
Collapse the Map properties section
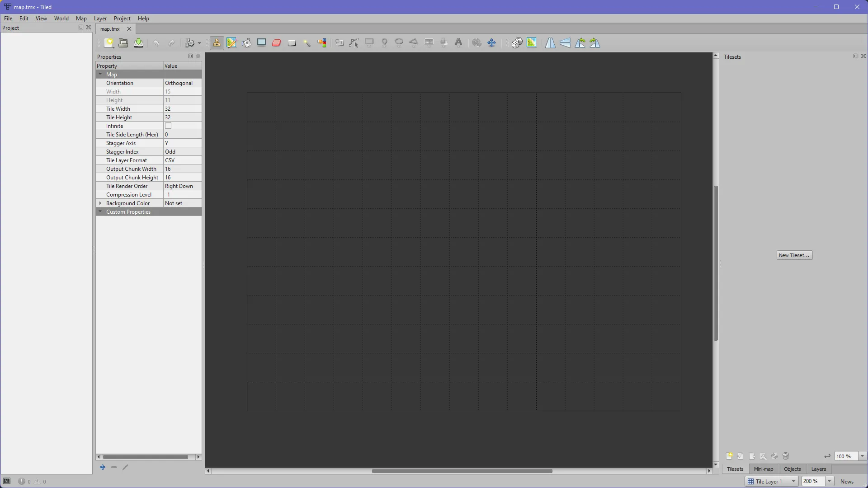click(100, 74)
